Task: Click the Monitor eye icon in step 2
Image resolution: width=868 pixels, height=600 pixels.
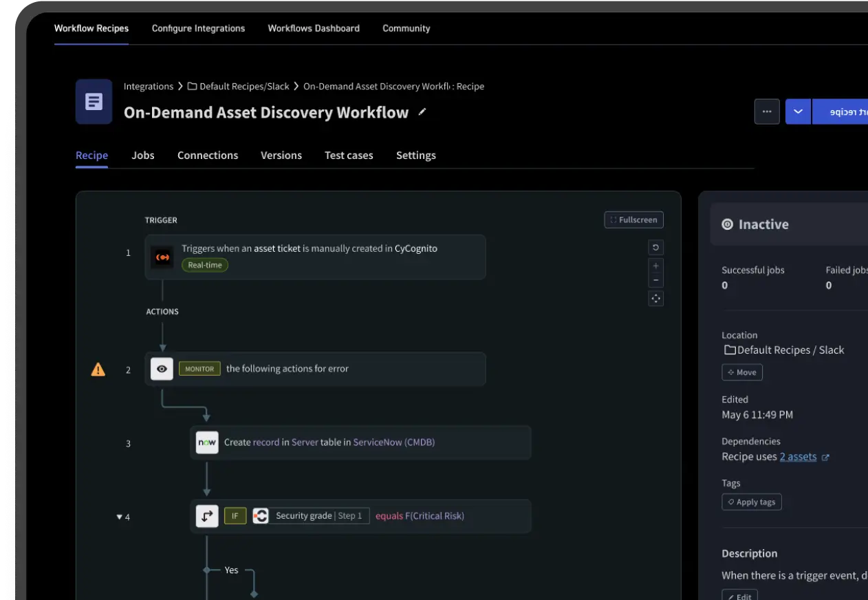Action: [x=162, y=369]
